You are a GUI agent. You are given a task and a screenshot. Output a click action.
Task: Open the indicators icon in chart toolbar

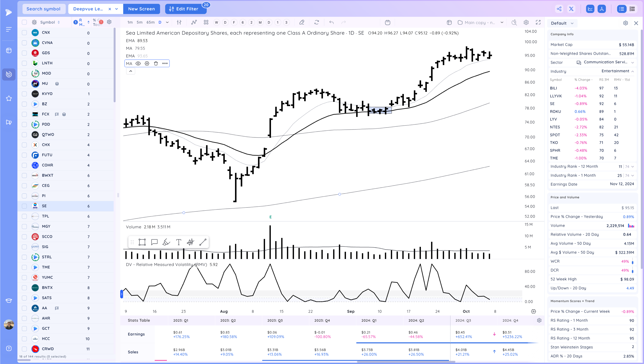click(194, 23)
